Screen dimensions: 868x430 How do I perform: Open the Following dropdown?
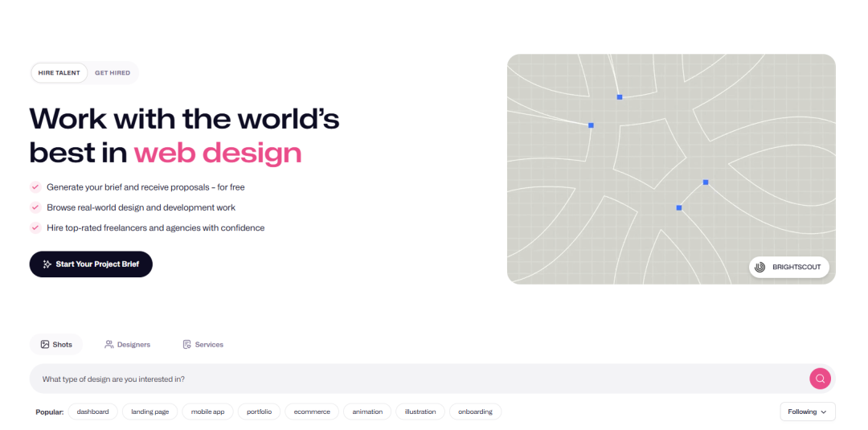pos(808,412)
